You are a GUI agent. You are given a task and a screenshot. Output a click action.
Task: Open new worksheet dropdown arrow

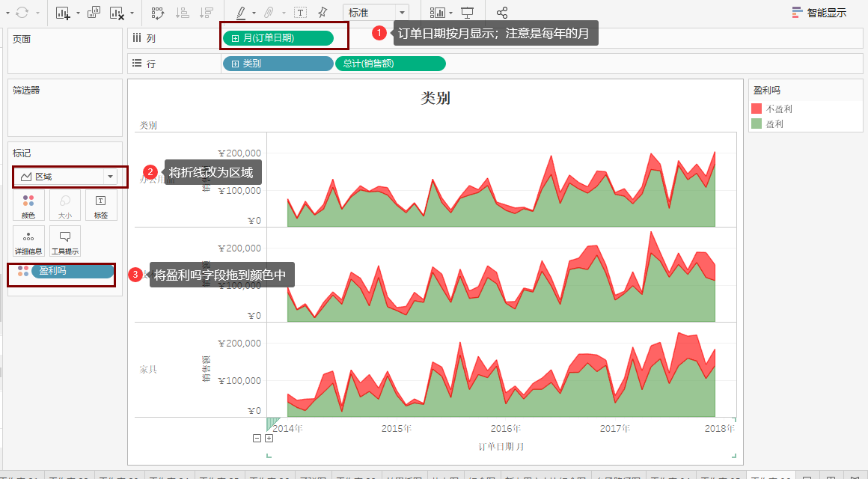pyautogui.click(x=78, y=13)
